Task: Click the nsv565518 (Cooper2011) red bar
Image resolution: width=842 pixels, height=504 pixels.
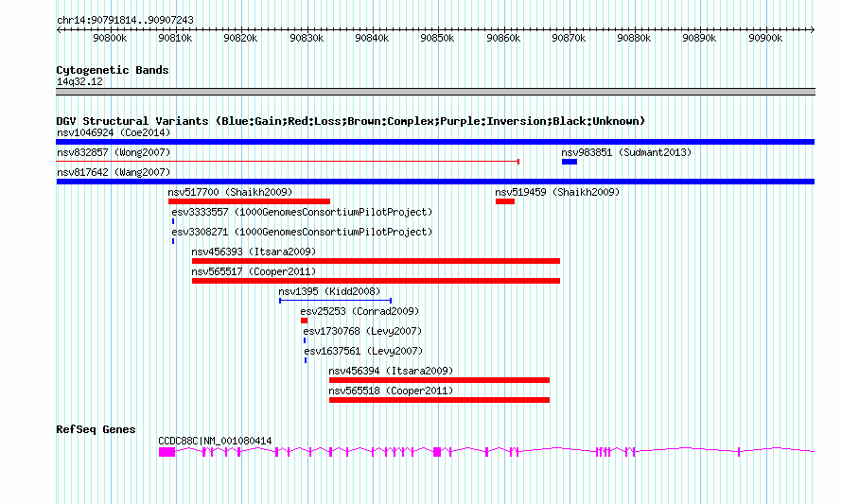Action: [x=439, y=400]
